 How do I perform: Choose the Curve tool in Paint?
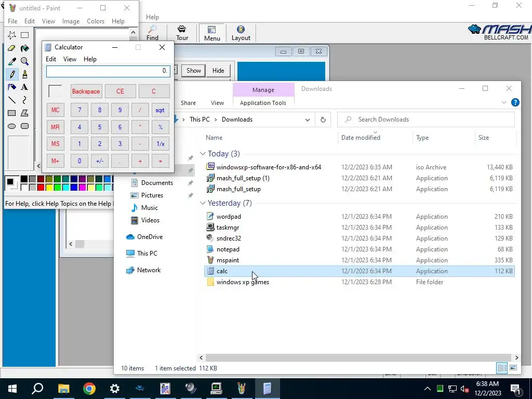click(x=24, y=100)
